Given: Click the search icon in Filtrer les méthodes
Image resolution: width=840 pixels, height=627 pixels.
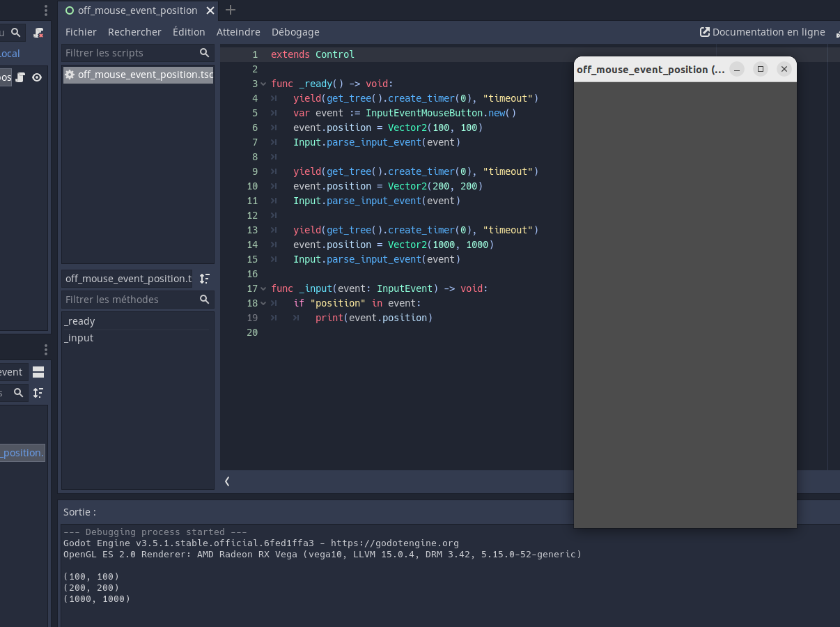Looking at the screenshot, I should (x=204, y=300).
